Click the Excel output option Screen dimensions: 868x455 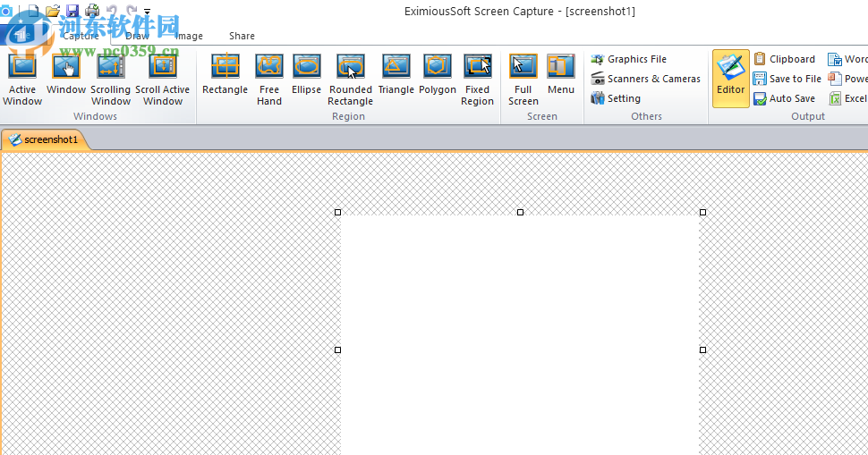[x=847, y=98]
